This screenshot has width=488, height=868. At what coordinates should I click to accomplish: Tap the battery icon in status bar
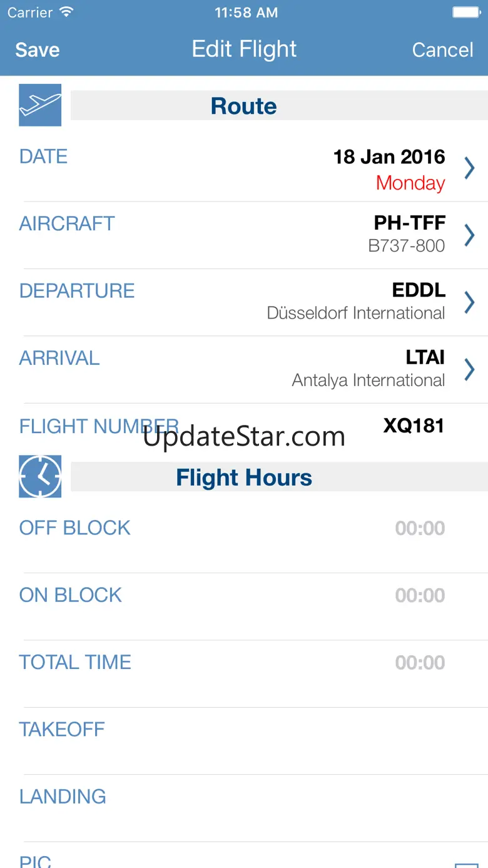click(x=466, y=13)
